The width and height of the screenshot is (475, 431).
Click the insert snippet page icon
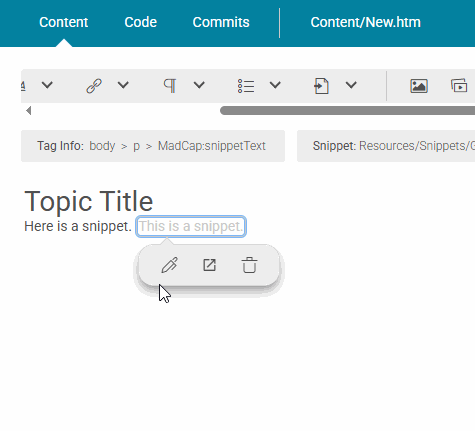321,86
